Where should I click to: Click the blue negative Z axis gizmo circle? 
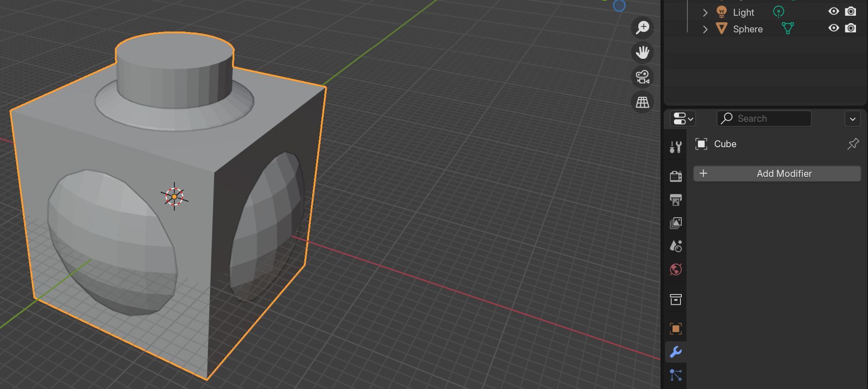tap(619, 6)
